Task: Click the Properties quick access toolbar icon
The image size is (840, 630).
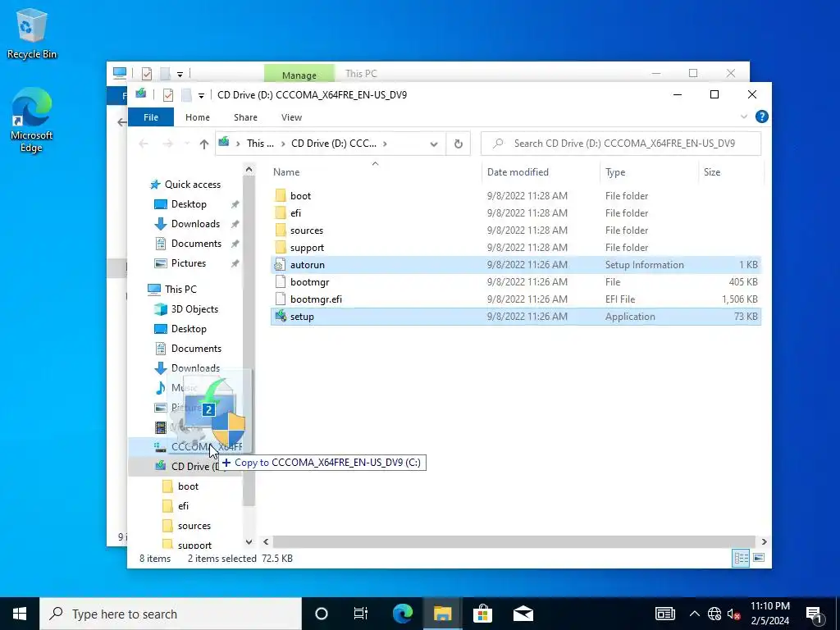Action: (x=167, y=95)
